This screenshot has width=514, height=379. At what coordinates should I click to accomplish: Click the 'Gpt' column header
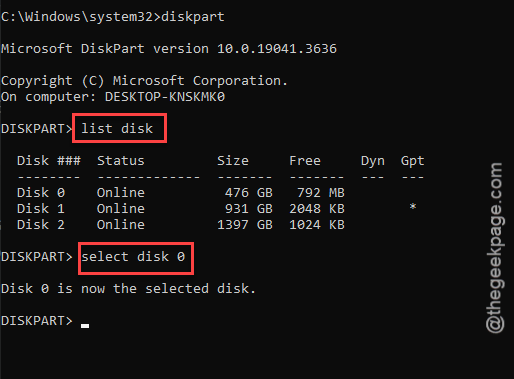pyautogui.click(x=412, y=161)
